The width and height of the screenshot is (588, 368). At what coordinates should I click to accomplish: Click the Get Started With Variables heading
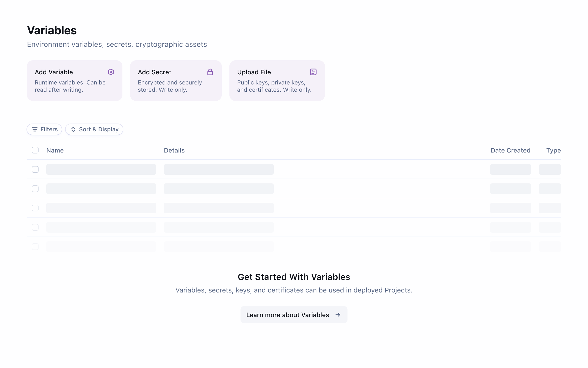(x=294, y=277)
